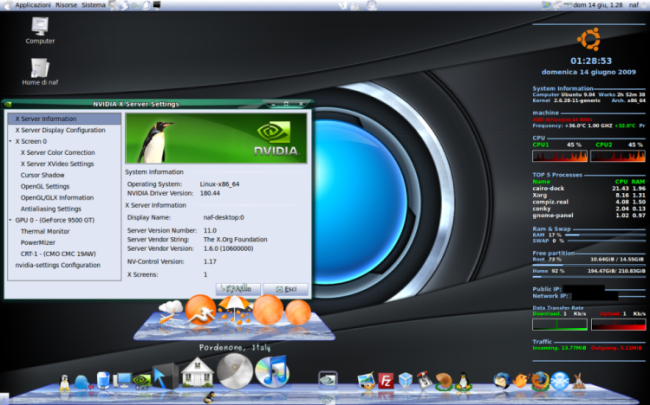This screenshot has width=650, height=405.
Task: Click the Aiuto help button
Action: (238, 289)
